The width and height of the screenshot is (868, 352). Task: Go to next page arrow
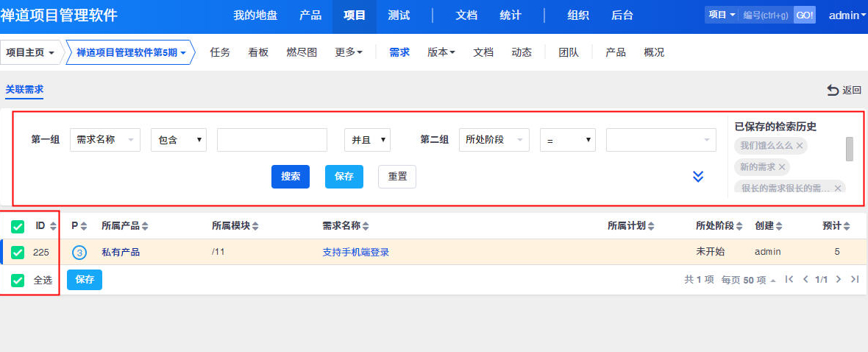pos(839,280)
